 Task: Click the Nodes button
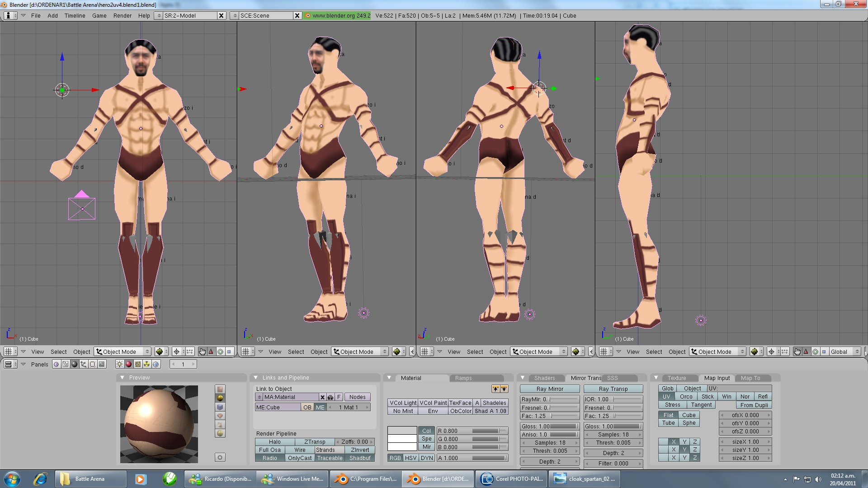tap(357, 397)
